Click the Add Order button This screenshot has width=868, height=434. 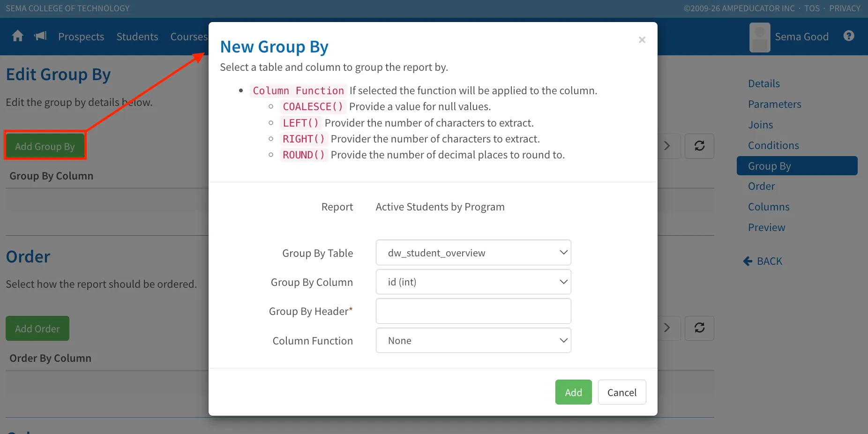coord(37,328)
